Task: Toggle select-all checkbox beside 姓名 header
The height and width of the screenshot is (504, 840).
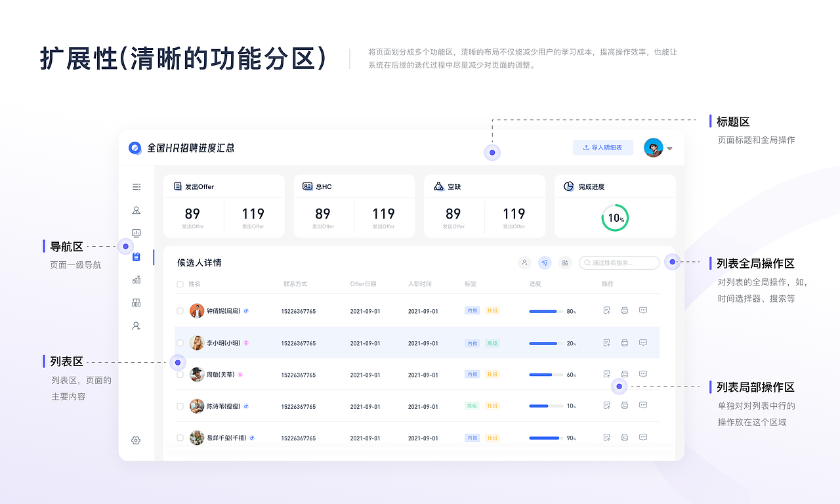Action: (180, 284)
